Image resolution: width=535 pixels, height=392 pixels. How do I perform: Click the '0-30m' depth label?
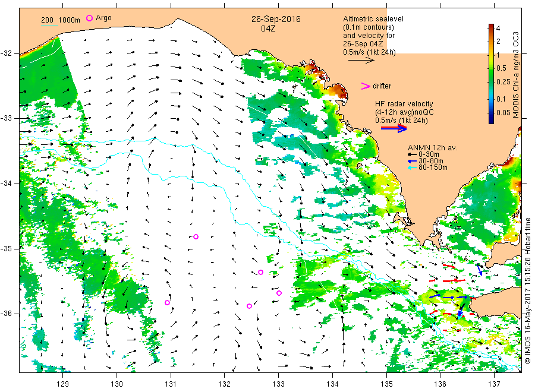(x=429, y=154)
